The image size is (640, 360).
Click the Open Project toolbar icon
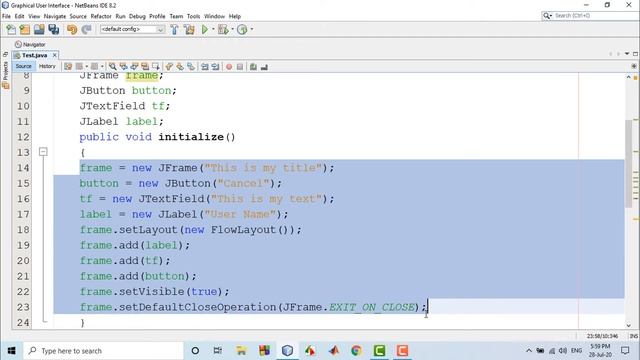pyautogui.click(x=39, y=29)
